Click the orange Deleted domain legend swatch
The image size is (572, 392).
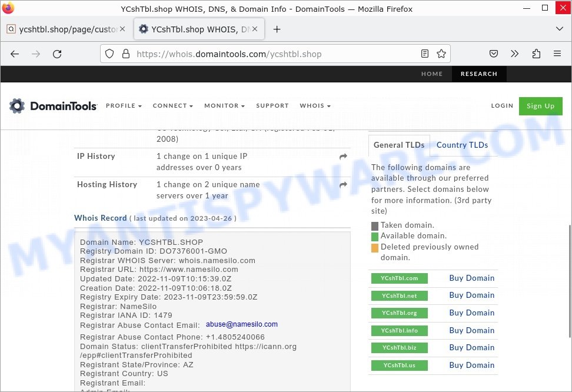(375, 248)
